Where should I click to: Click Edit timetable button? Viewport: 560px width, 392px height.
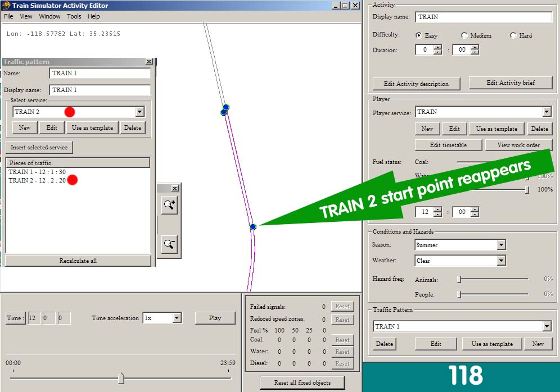[x=448, y=145]
